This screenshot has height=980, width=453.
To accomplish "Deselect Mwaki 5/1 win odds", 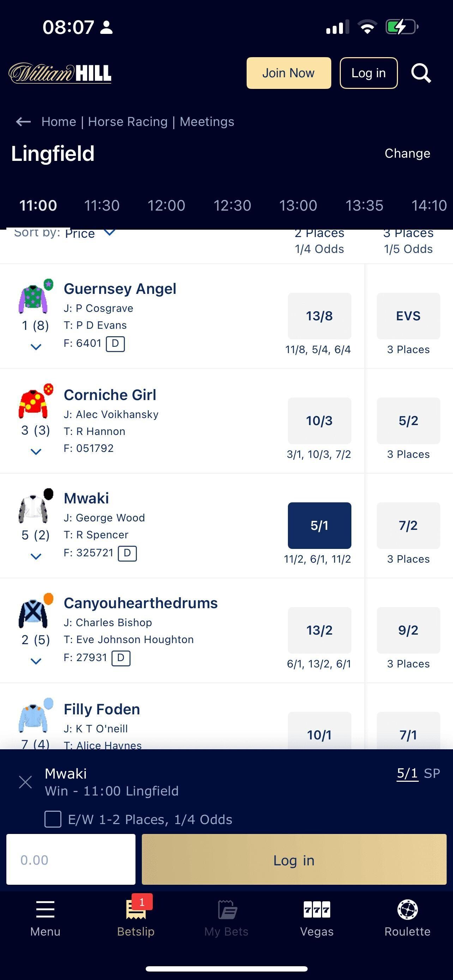I will pos(319,525).
